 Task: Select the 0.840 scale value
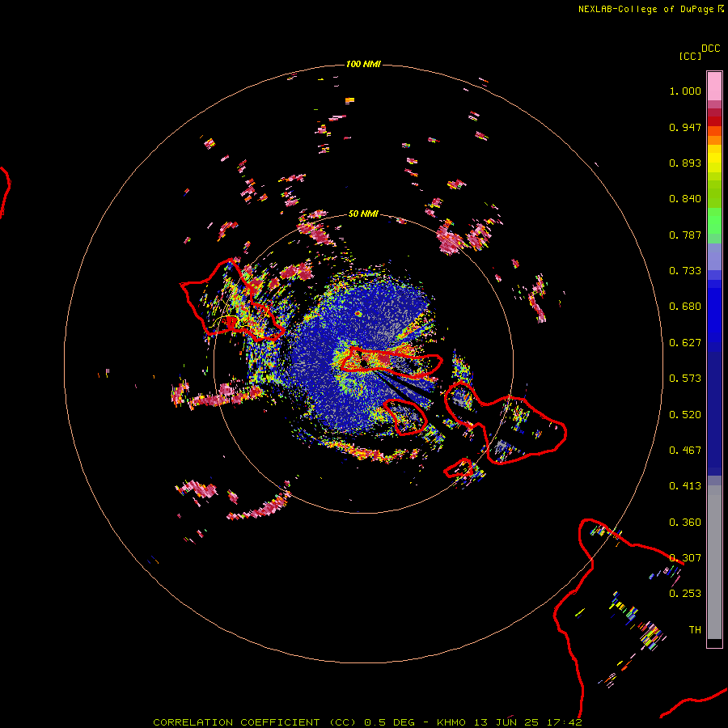click(x=685, y=199)
